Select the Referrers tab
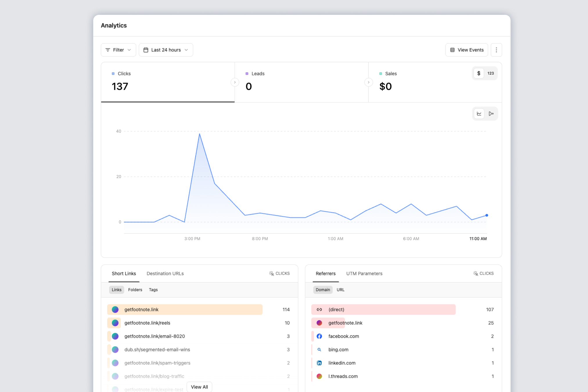Image resolution: width=588 pixels, height=392 pixels. (326, 274)
